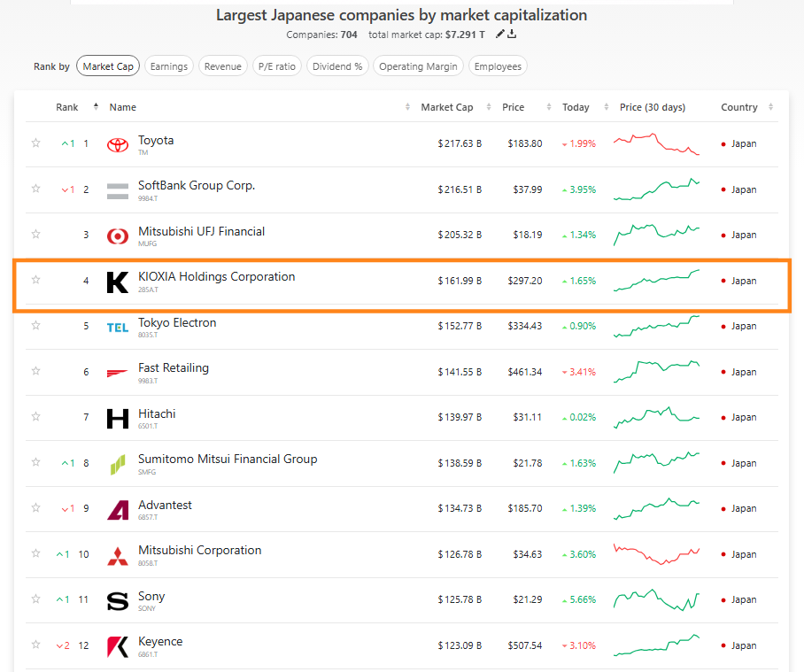Add Sony to favorites via star
Screen dimensions: 804x672
tap(36, 599)
